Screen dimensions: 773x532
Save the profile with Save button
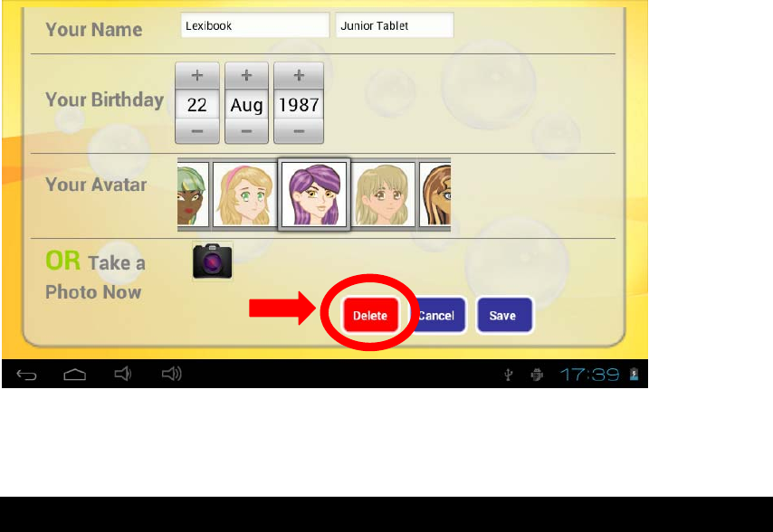coord(504,315)
